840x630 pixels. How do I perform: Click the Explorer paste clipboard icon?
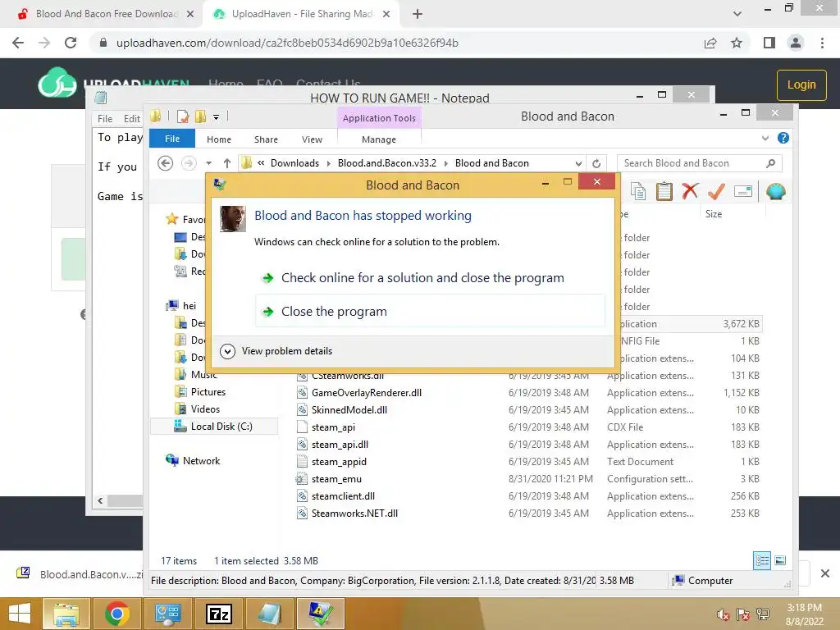pyautogui.click(x=664, y=191)
